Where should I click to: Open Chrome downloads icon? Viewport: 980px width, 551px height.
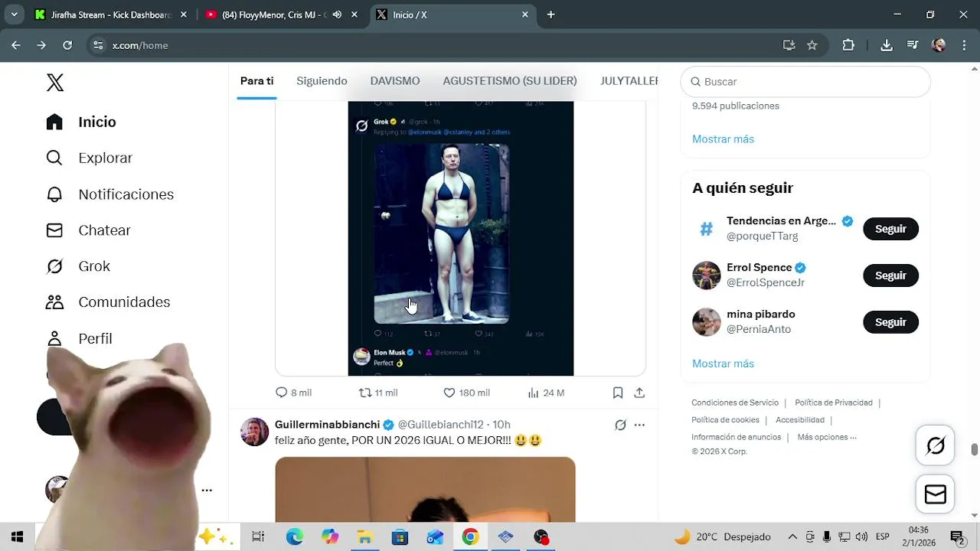887,45
